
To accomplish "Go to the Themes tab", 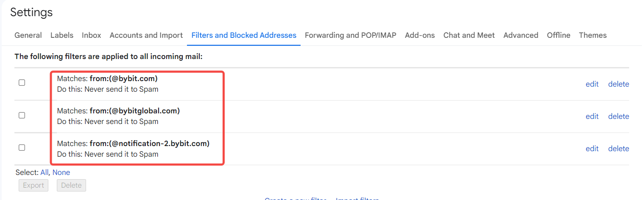I will point(593,35).
